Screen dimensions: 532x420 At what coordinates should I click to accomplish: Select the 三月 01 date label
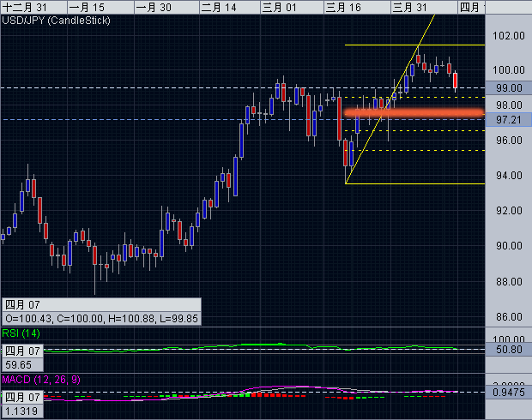(280, 7)
